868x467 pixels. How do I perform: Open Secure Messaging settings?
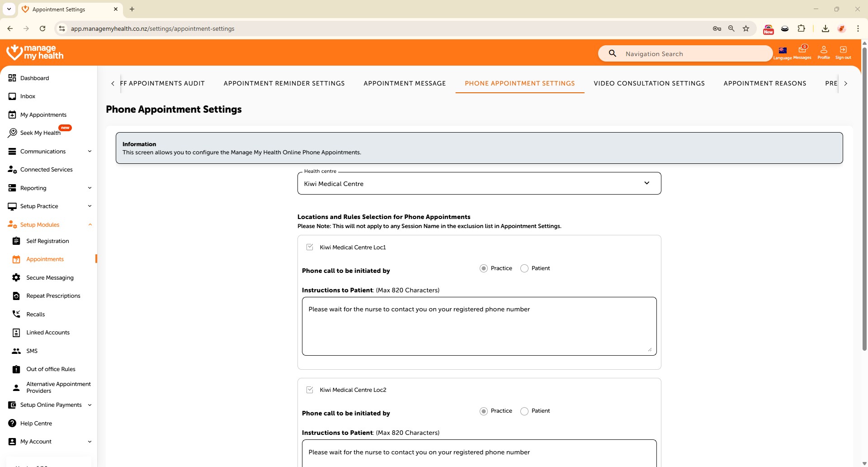pyautogui.click(x=50, y=277)
